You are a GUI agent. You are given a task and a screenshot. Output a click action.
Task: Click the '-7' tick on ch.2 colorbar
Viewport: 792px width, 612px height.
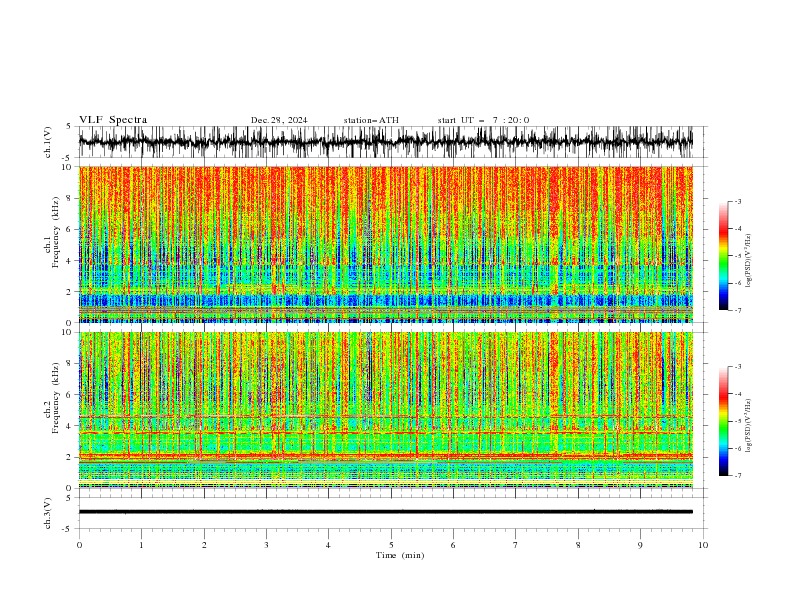point(738,475)
